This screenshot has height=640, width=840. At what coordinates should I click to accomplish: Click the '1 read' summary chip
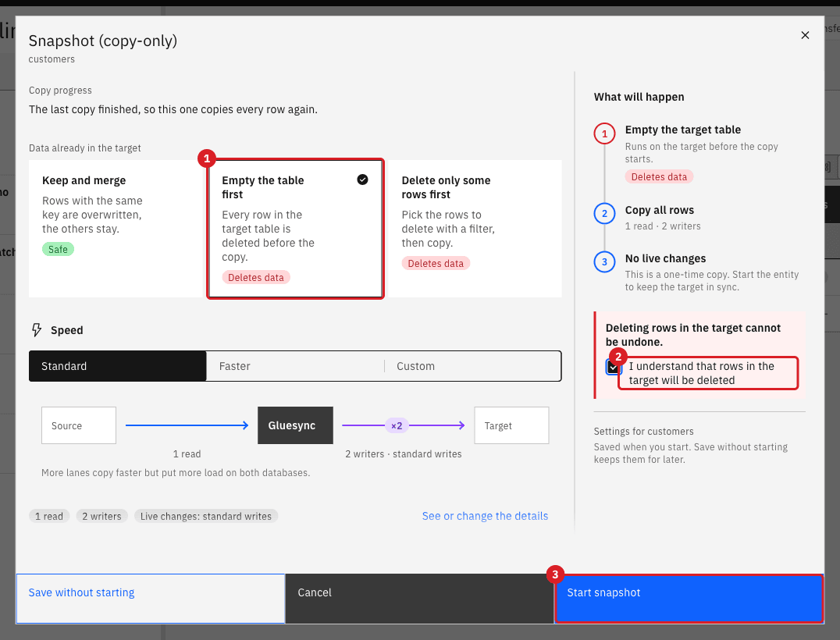(x=48, y=516)
